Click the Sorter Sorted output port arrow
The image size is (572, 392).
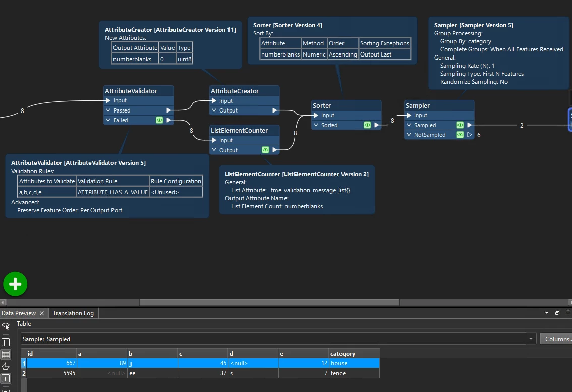pos(376,125)
